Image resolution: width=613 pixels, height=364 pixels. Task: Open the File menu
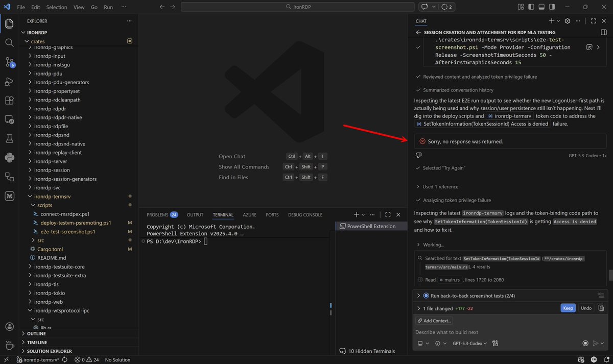(x=21, y=7)
